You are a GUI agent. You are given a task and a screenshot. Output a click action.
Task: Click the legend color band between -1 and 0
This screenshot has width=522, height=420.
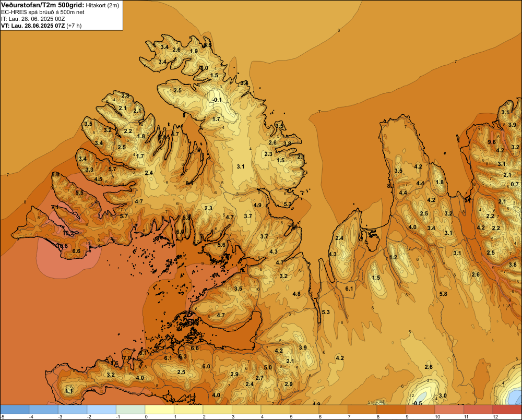(131, 410)
